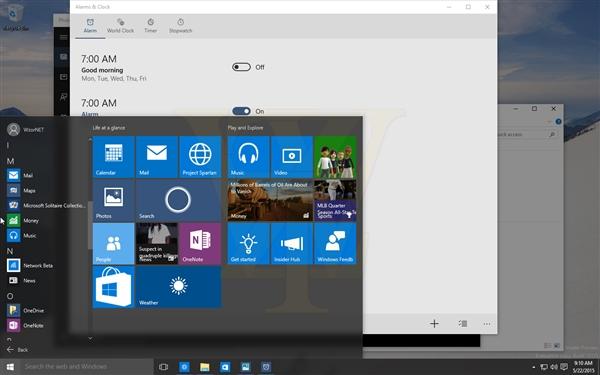Viewport: 600px width, 375px height.
Task: Open the Weather tile
Action: tap(178, 287)
